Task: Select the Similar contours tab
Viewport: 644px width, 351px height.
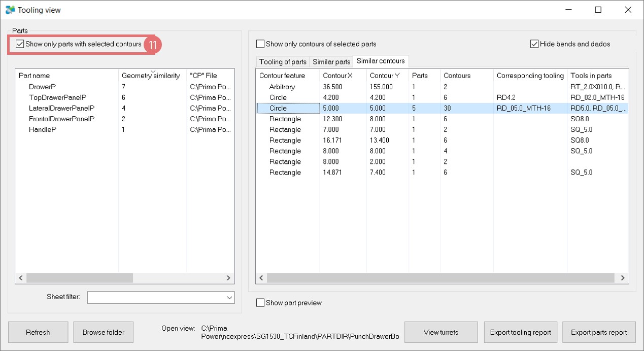Action: click(381, 61)
